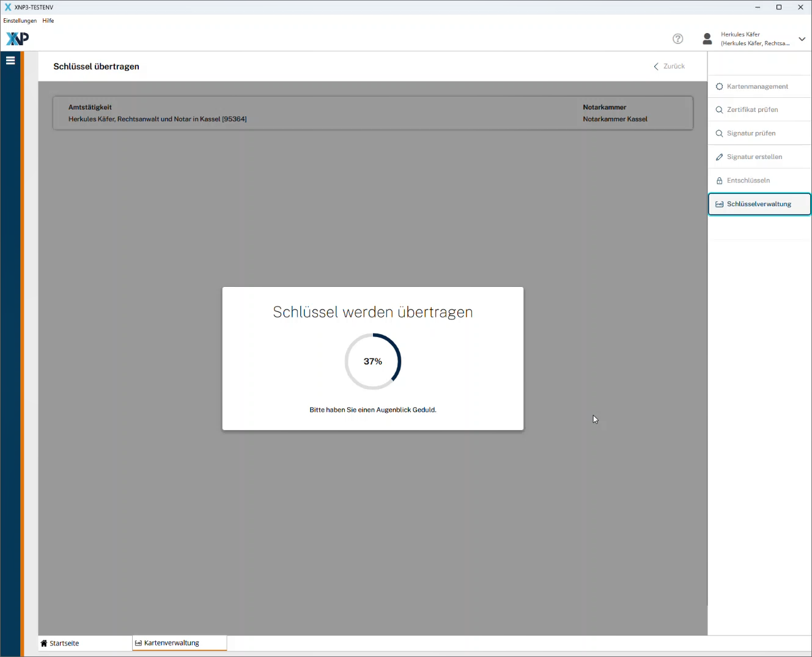Click the magnifier icon beside Zertifikat prüfen

click(720, 110)
